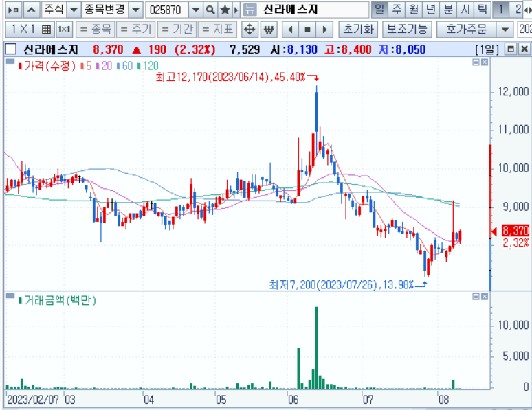532x410 pixels.
Task: Click the current price 8,370 in header
Action: [x=108, y=50]
